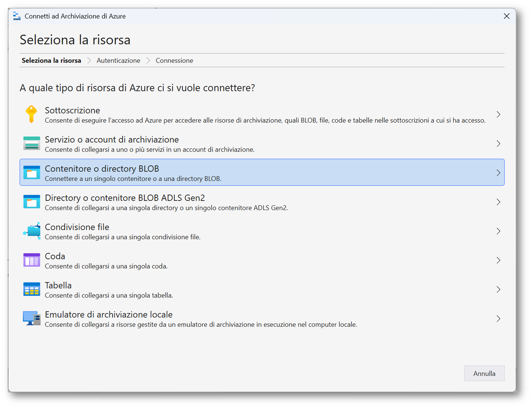Click the BLOB container icon in highlighted row
Screen dimensions: 532x408
coord(31,173)
